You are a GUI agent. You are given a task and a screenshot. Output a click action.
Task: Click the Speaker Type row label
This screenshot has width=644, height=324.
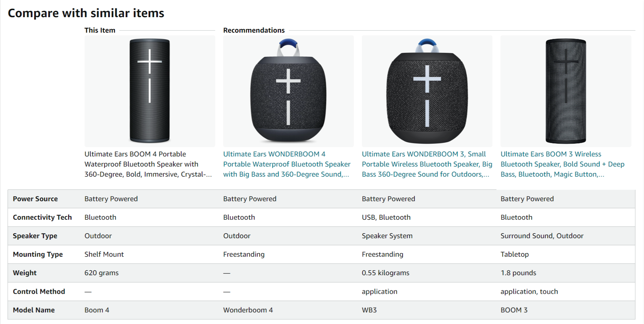[x=35, y=236]
